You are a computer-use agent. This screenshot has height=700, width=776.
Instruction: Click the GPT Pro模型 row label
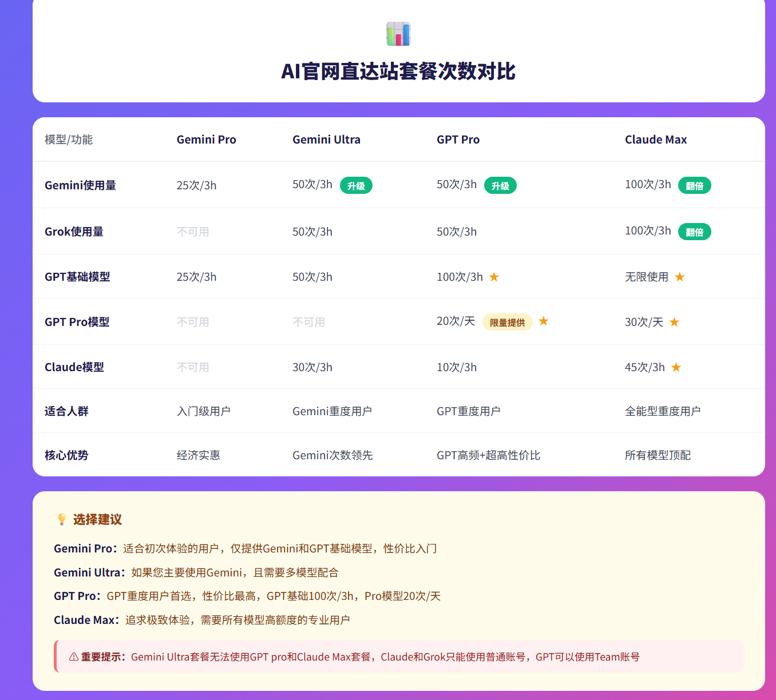[x=77, y=322]
